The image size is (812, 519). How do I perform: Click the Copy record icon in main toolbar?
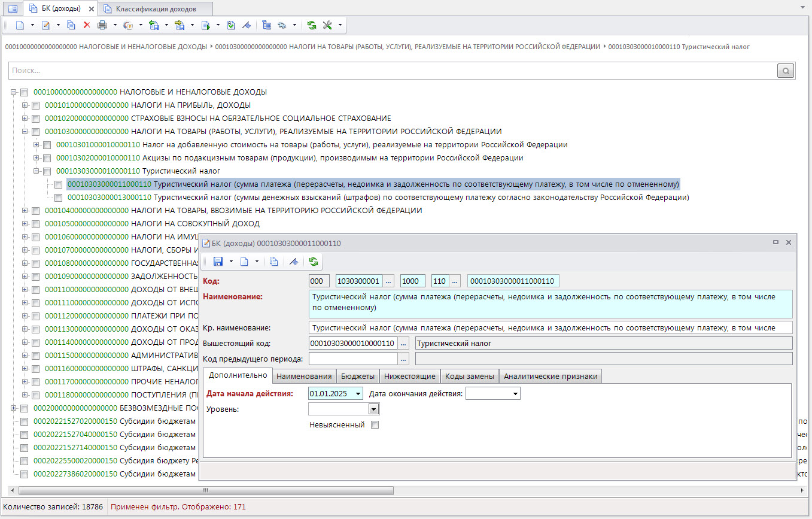(x=71, y=25)
